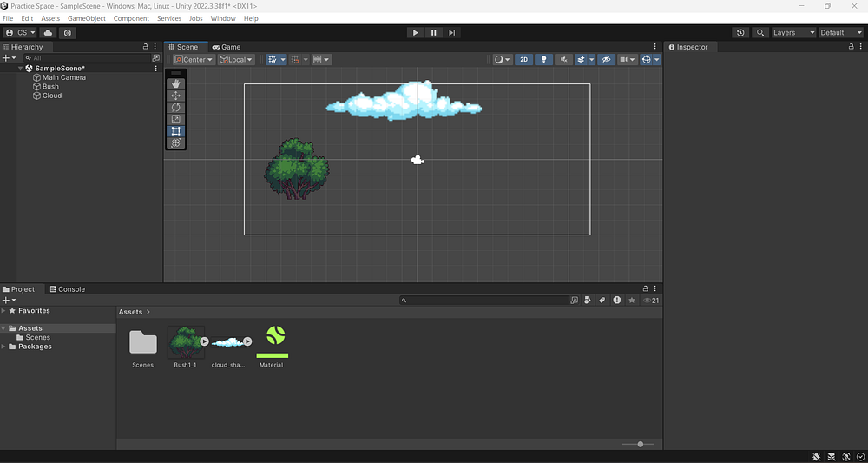Viewport: 868px width, 463px height.
Task: Select the Scale tool
Action: (x=176, y=119)
